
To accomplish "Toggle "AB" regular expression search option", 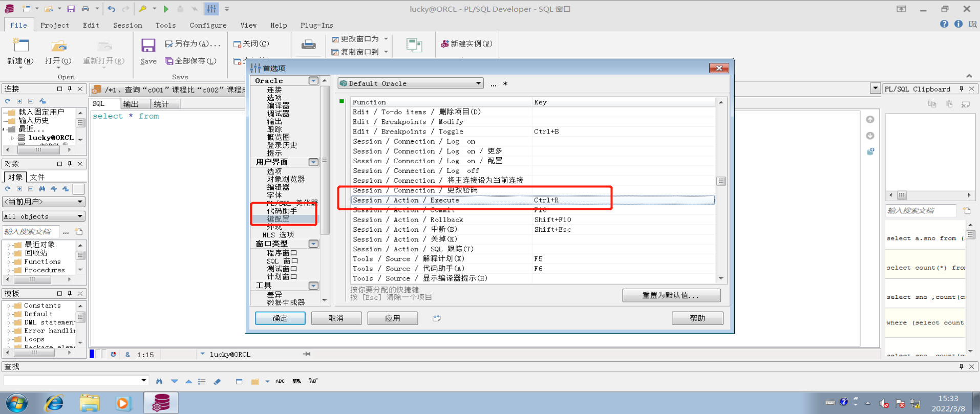I will (x=313, y=381).
